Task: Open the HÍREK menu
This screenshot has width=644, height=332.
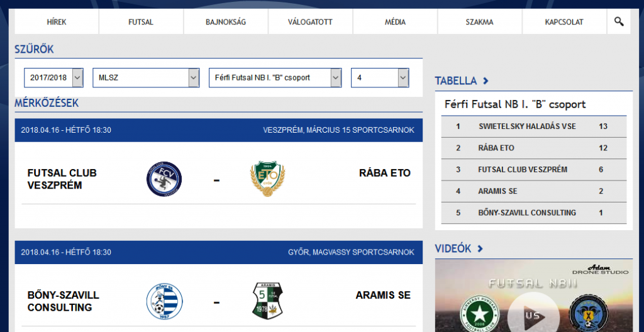Action: (x=57, y=22)
